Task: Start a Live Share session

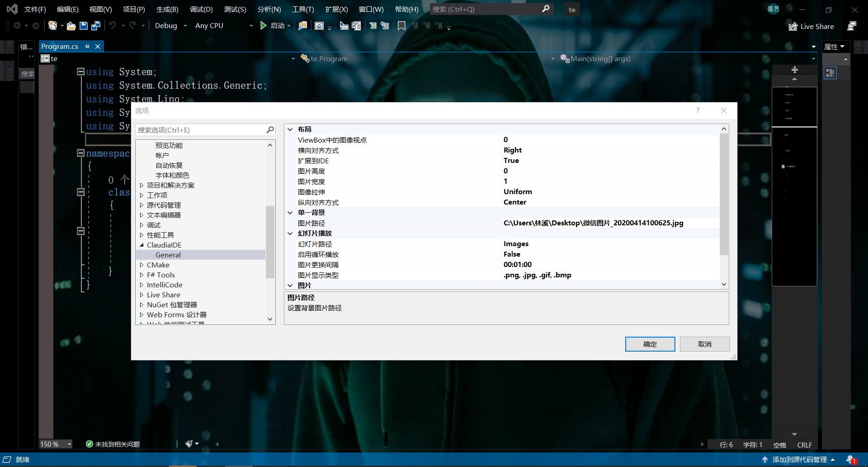Action: pyautogui.click(x=811, y=26)
